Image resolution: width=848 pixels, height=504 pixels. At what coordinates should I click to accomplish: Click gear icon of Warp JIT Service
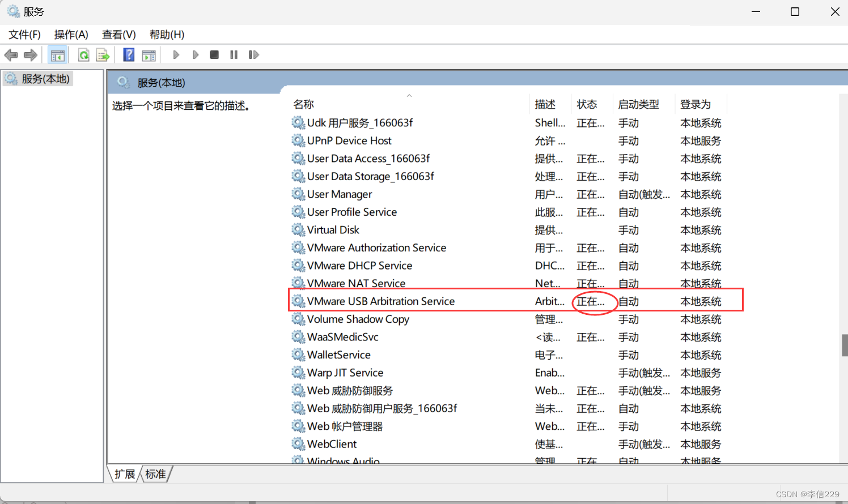click(x=298, y=372)
